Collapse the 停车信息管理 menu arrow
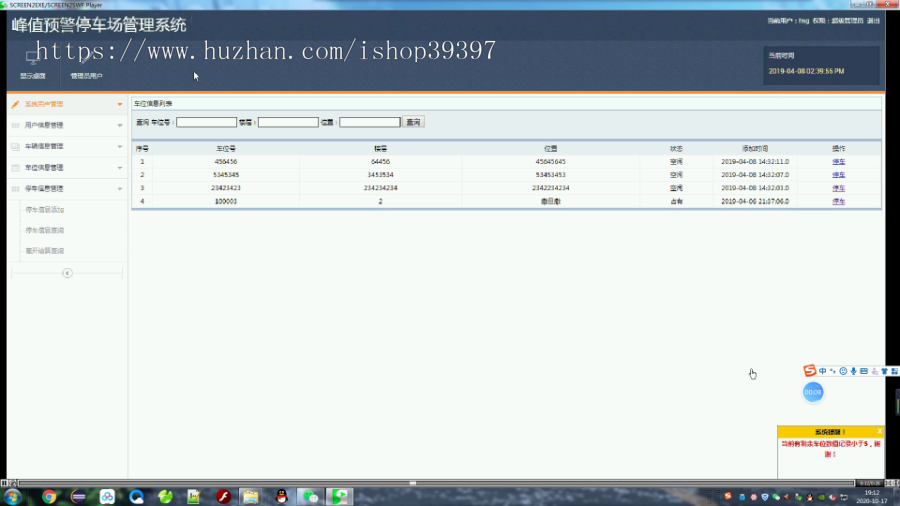The width and height of the screenshot is (900, 506). tap(120, 189)
